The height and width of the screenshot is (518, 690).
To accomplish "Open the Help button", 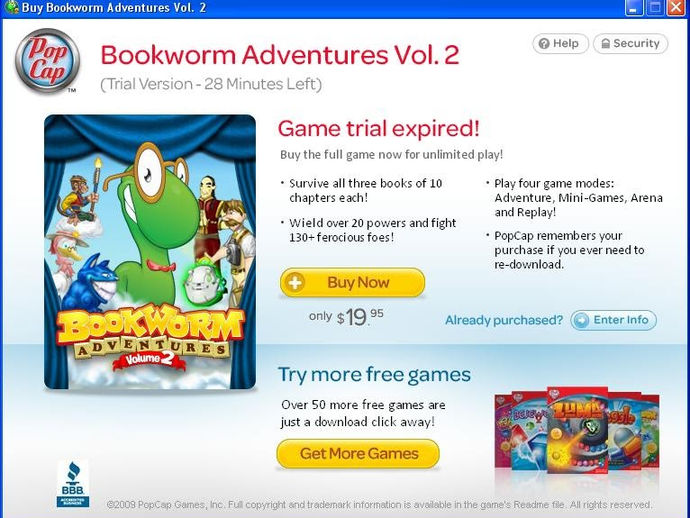I will 560,44.
